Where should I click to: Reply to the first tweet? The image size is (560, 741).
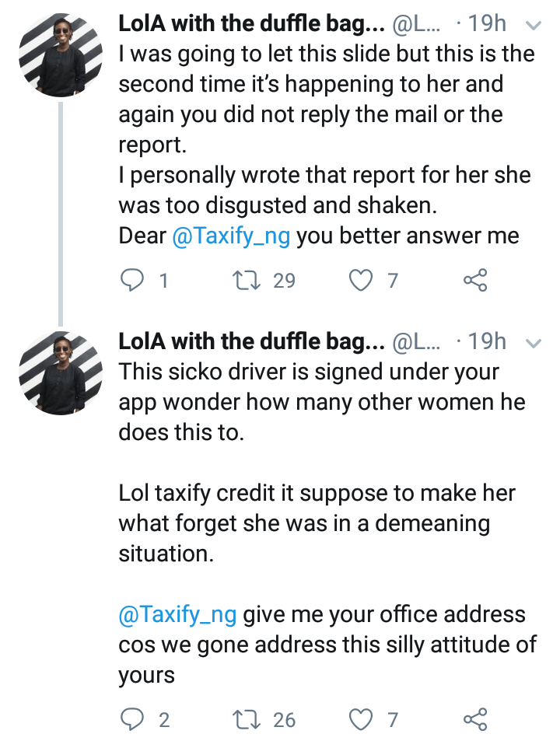(x=131, y=280)
